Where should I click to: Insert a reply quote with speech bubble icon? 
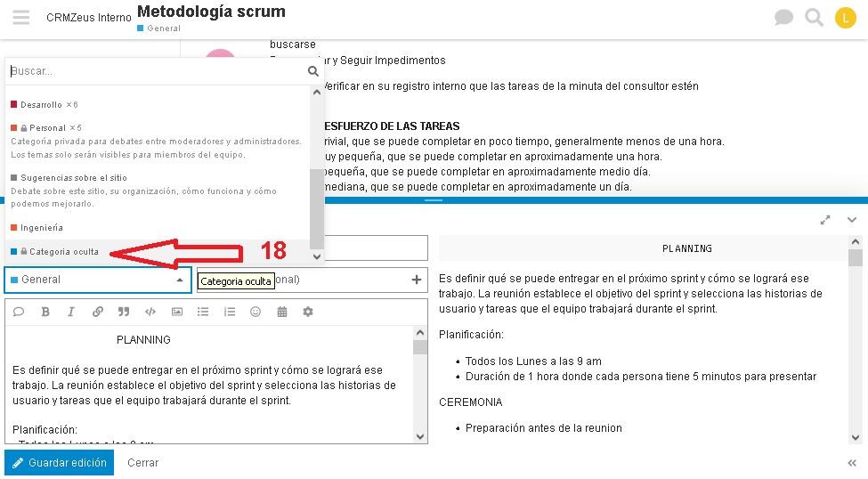[19, 312]
